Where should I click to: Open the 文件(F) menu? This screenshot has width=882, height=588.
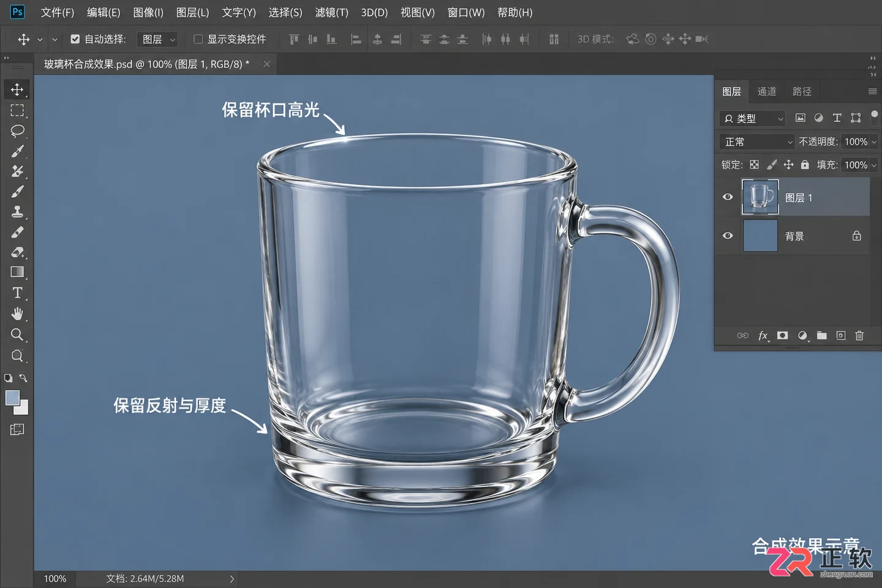click(58, 12)
